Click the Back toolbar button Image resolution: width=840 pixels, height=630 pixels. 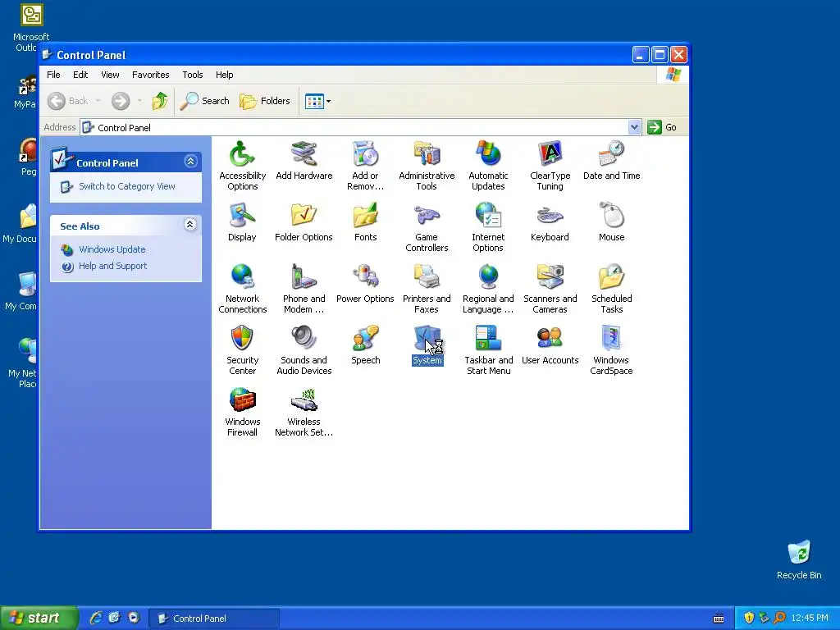pos(68,101)
